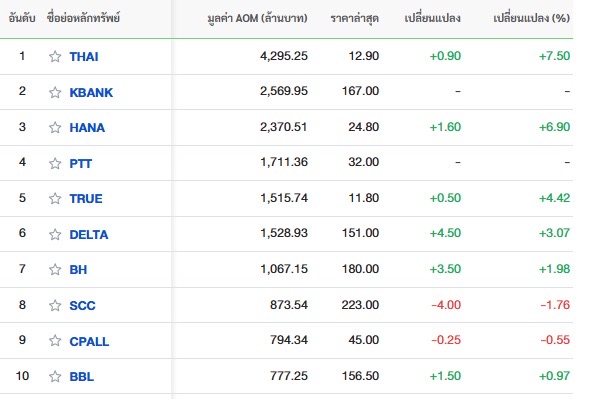
Task: Toggle the favorite star for KBANK
Action: pos(55,92)
